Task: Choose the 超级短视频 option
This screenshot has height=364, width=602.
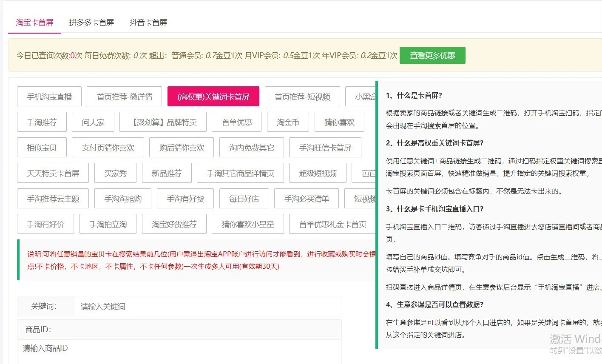Action: 318,173
